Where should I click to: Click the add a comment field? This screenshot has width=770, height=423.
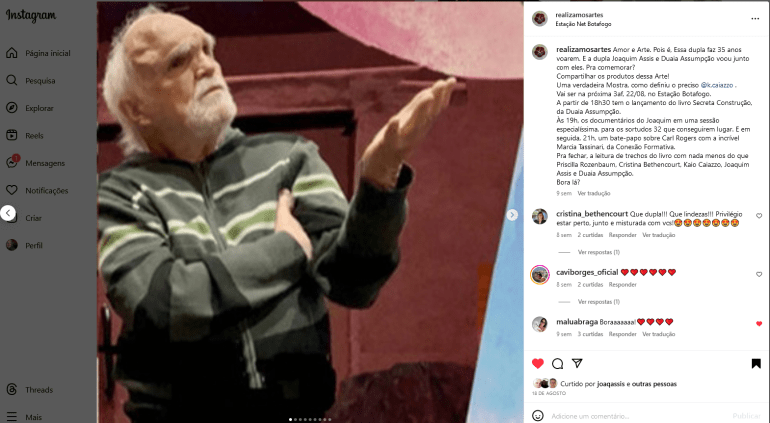click(x=638, y=416)
